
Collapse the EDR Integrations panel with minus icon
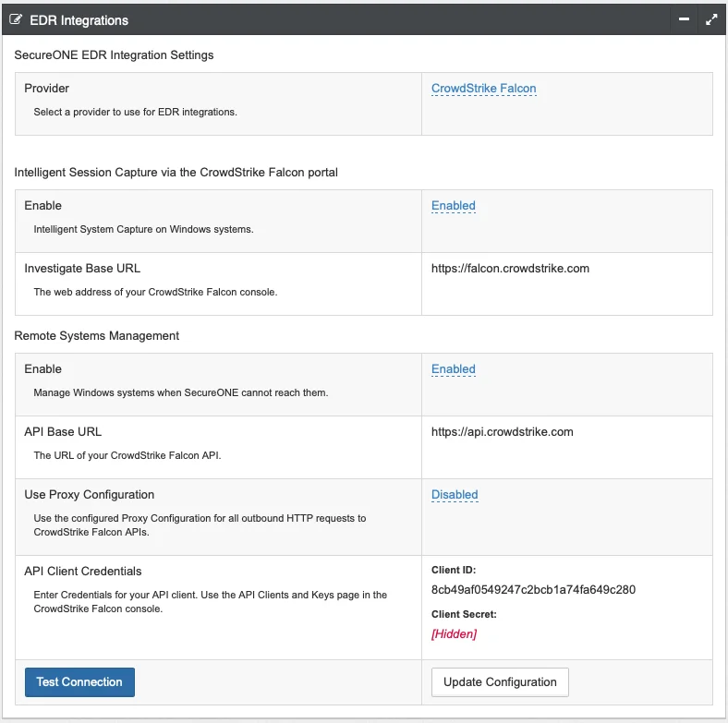point(684,19)
